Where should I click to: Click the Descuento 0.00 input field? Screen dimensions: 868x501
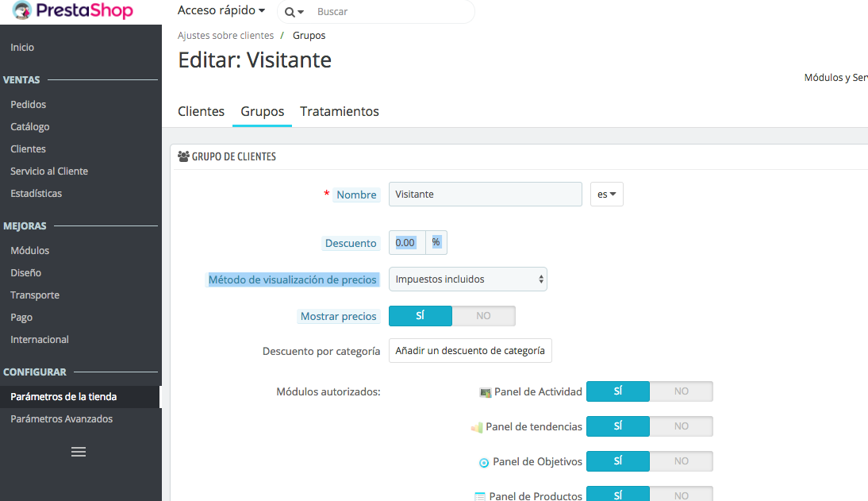point(408,243)
